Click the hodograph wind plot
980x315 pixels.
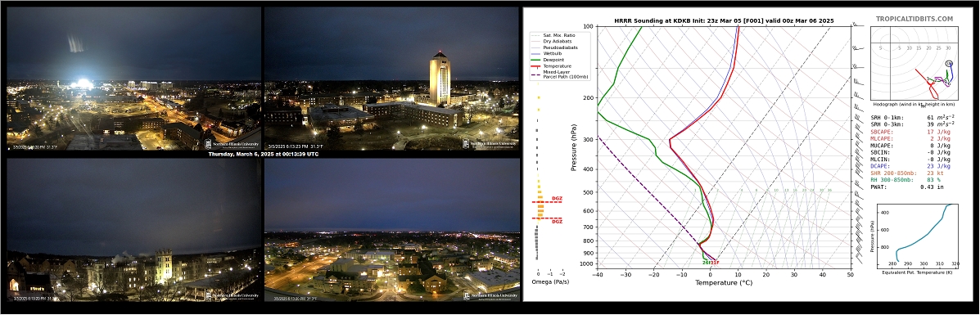point(915,64)
